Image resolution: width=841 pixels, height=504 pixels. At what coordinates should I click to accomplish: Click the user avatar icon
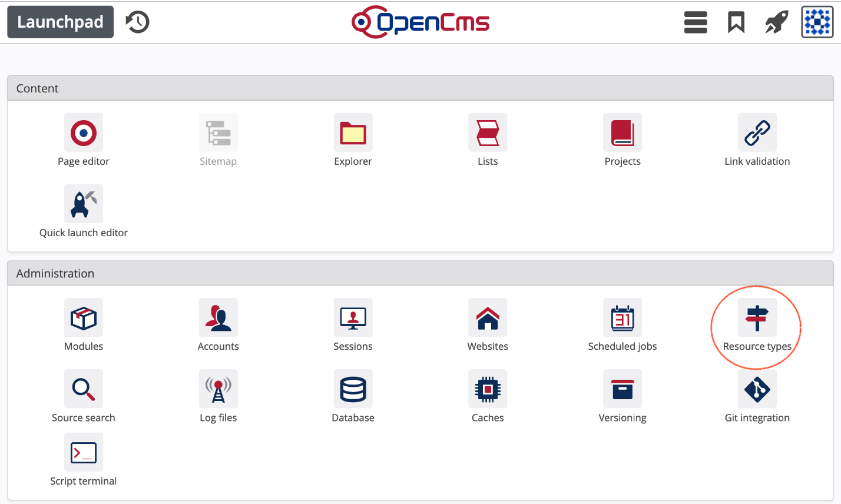pos(817,23)
